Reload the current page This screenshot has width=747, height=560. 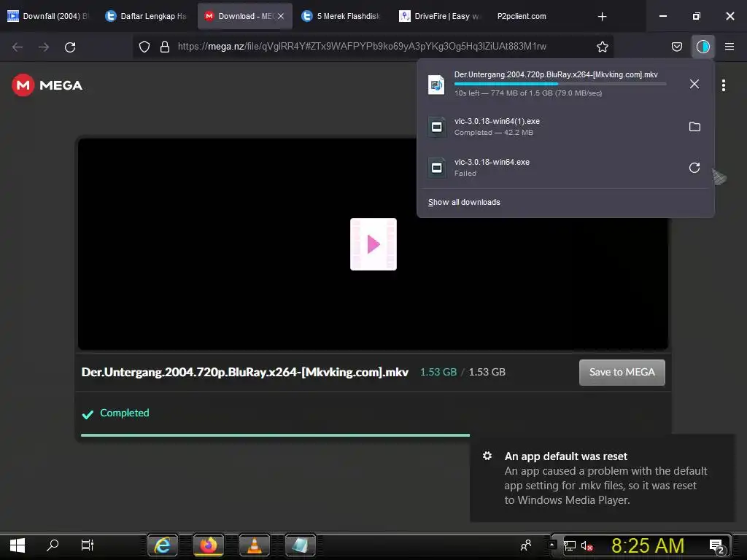tap(70, 47)
